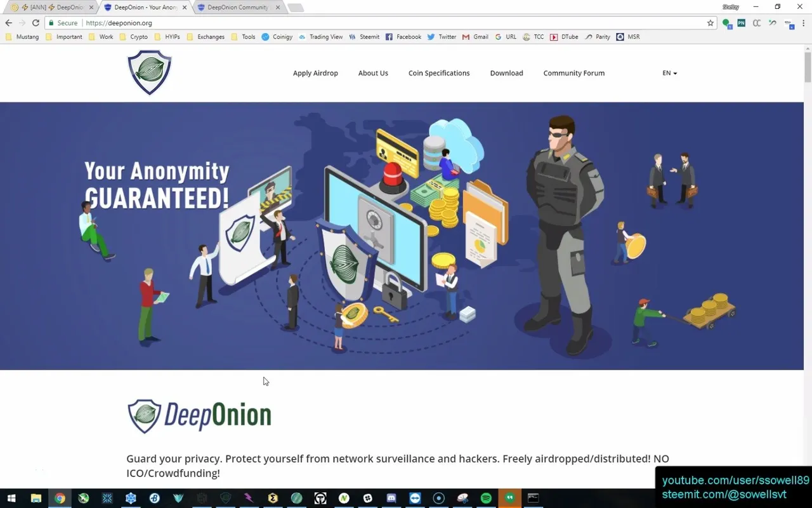Open File Explorer from the taskbar
The width and height of the screenshot is (812, 508).
pyautogui.click(x=36, y=498)
